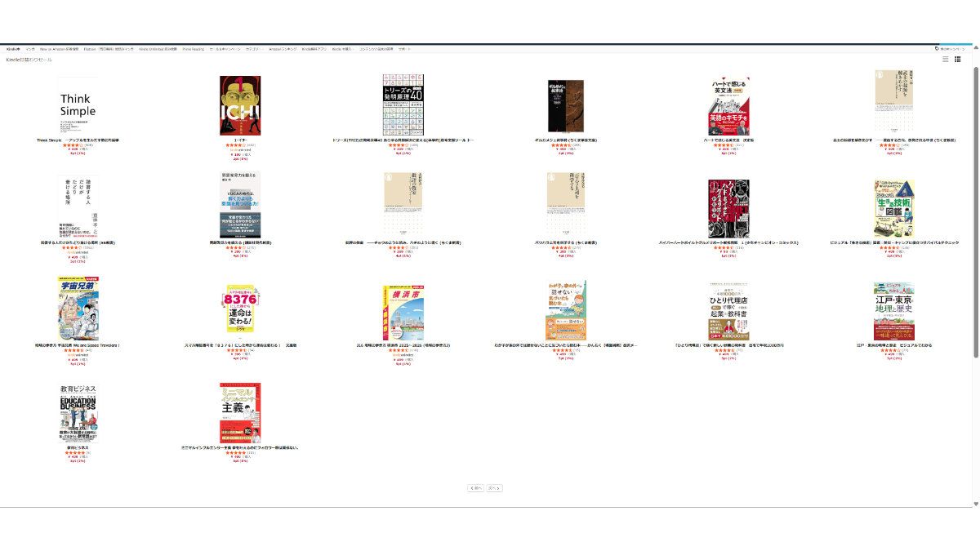Open the ICHI manga cover
Screen dimensions: 980x551
pos(240,106)
